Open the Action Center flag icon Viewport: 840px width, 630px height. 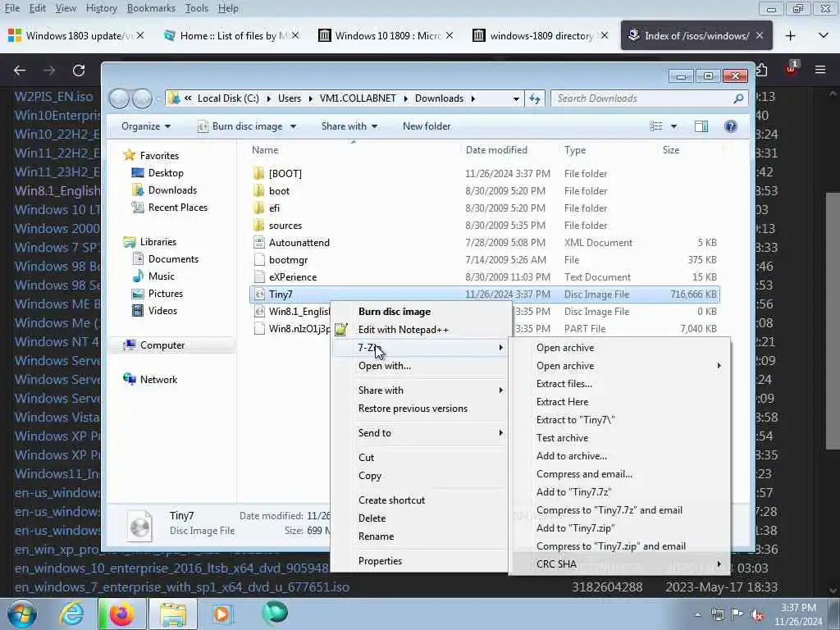coord(737,615)
